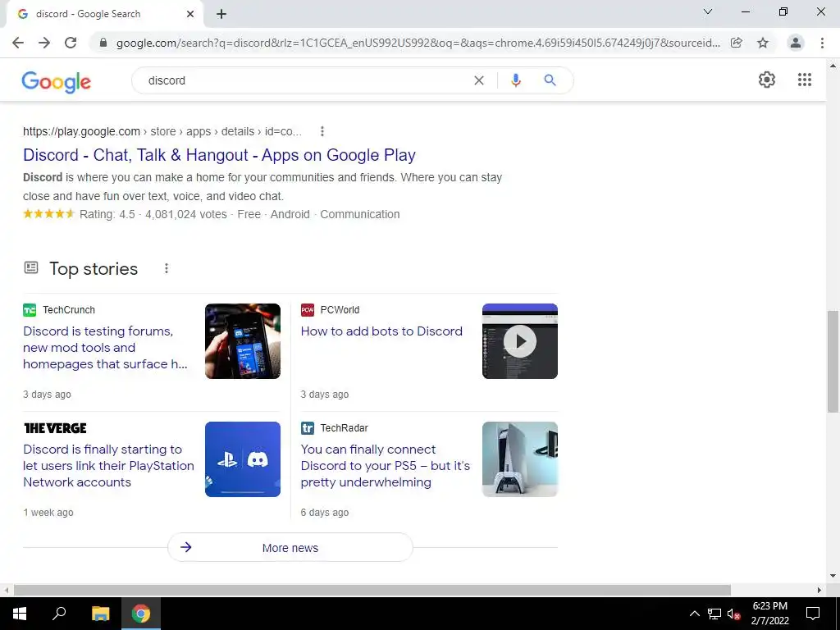
Task: Open options menu next to play.google.com result
Action: (x=322, y=131)
